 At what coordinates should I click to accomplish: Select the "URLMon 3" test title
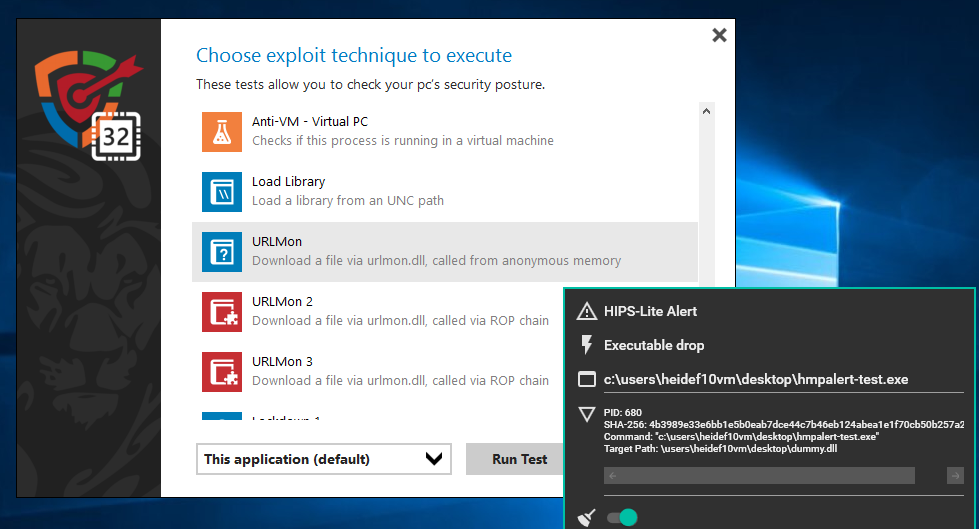pos(282,362)
